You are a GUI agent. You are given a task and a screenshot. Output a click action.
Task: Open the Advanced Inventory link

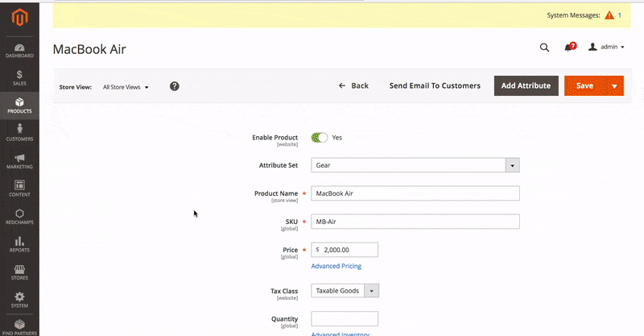[340, 334]
